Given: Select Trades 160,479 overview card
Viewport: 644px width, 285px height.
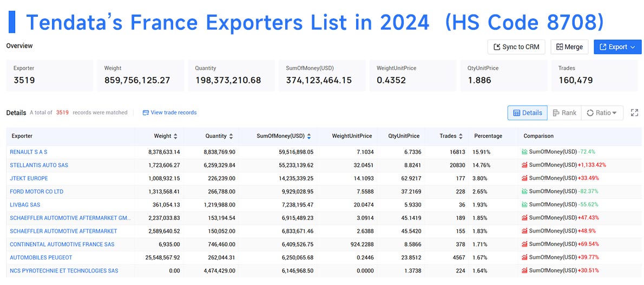Looking at the screenshot, I should [x=595, y=75].
